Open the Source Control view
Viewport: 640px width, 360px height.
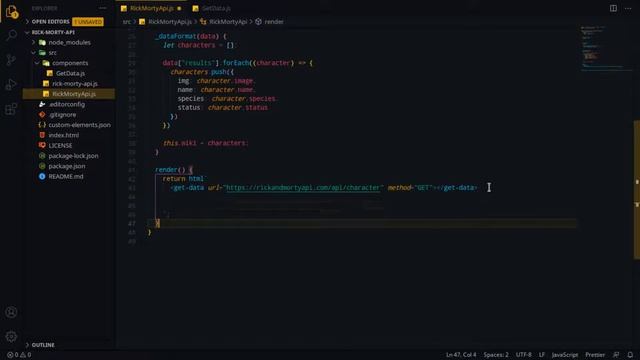pyautogui.click(x=11, y=60)
